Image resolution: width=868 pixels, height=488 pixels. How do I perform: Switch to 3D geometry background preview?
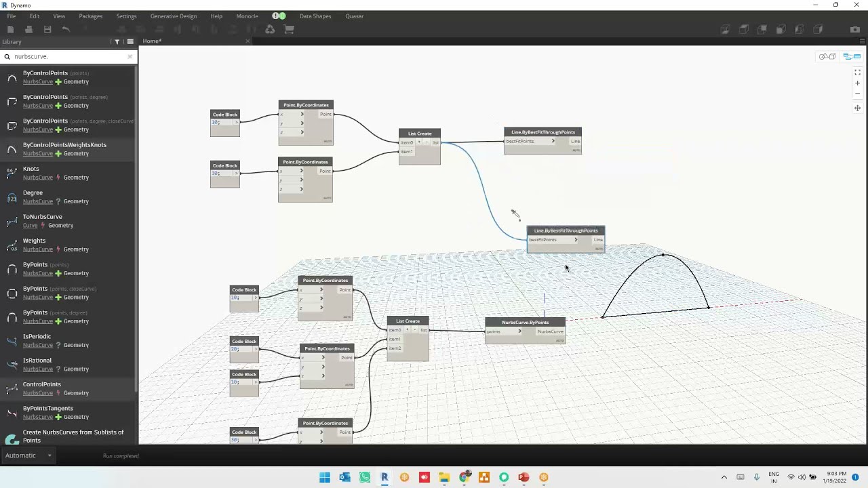tap(827, 56)
